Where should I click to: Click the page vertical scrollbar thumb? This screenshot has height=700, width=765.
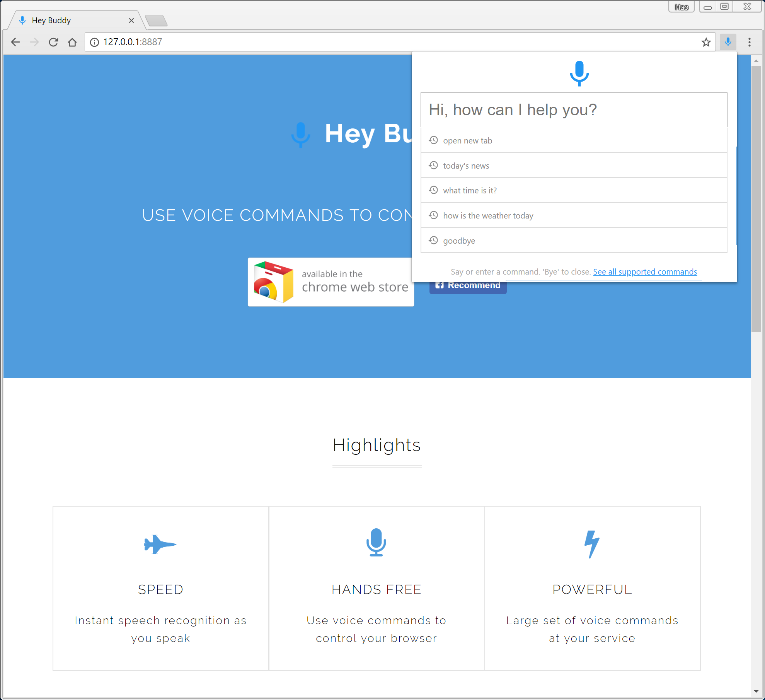[x=756, y=199]
